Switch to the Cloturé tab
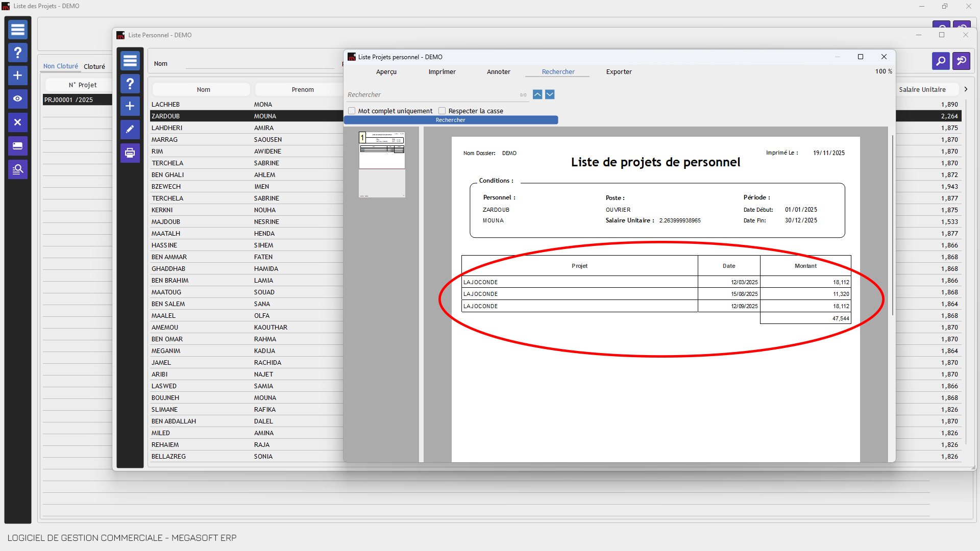Viewport: 980px width, 551px height. [94, 66]
